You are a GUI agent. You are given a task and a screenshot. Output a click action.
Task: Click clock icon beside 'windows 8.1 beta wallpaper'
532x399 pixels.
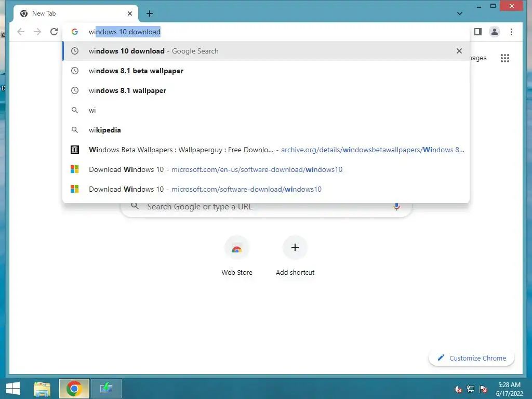[x=75, y=71]
